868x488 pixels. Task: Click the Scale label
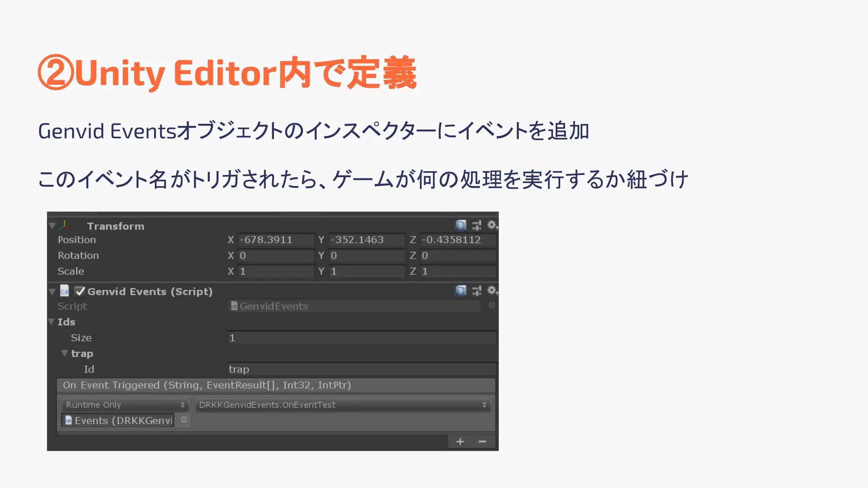(x=71, y=271)
